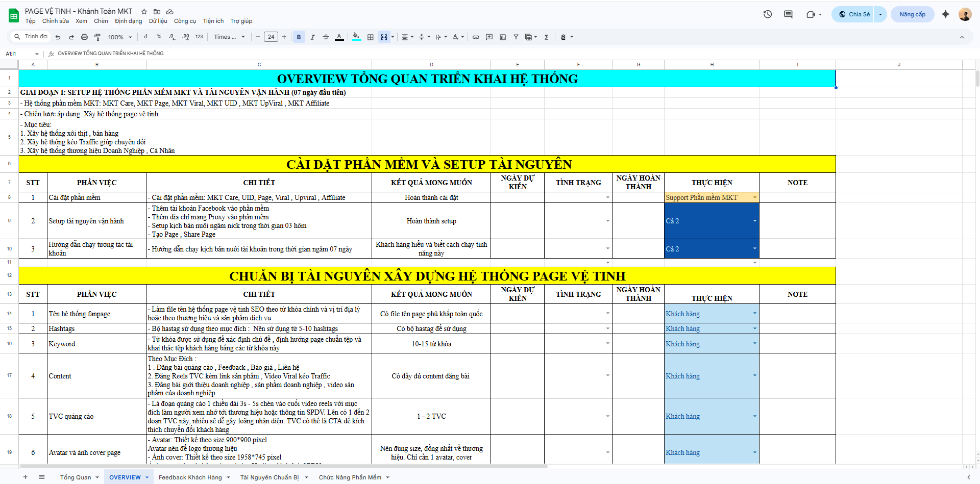Viewport: 980px width, 484px height.
Task: Click the insert link icon
Action: tap(476, 37)
